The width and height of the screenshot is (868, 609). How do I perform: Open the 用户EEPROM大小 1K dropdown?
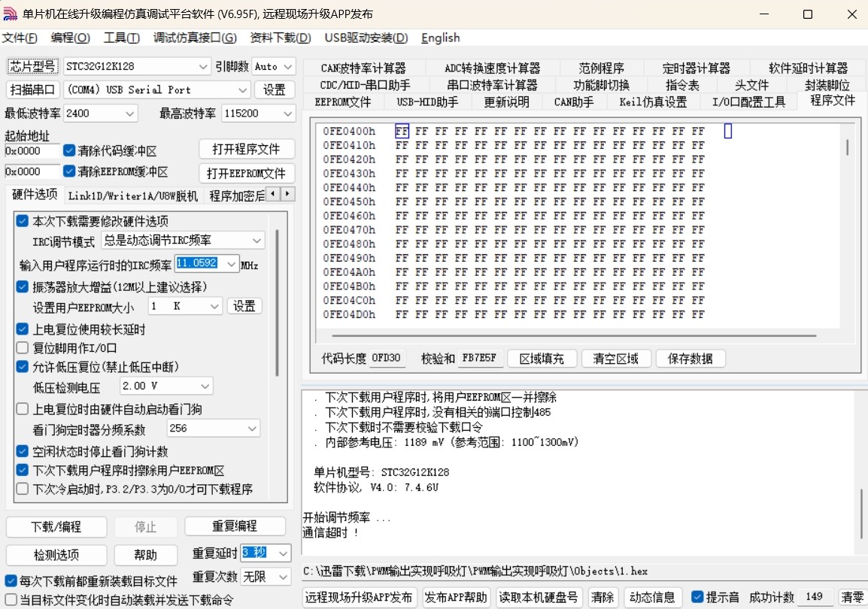(185, 306)
